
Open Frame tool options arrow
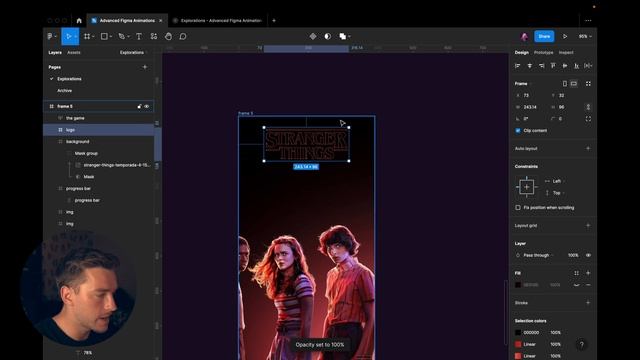click(x=93, y=36)
